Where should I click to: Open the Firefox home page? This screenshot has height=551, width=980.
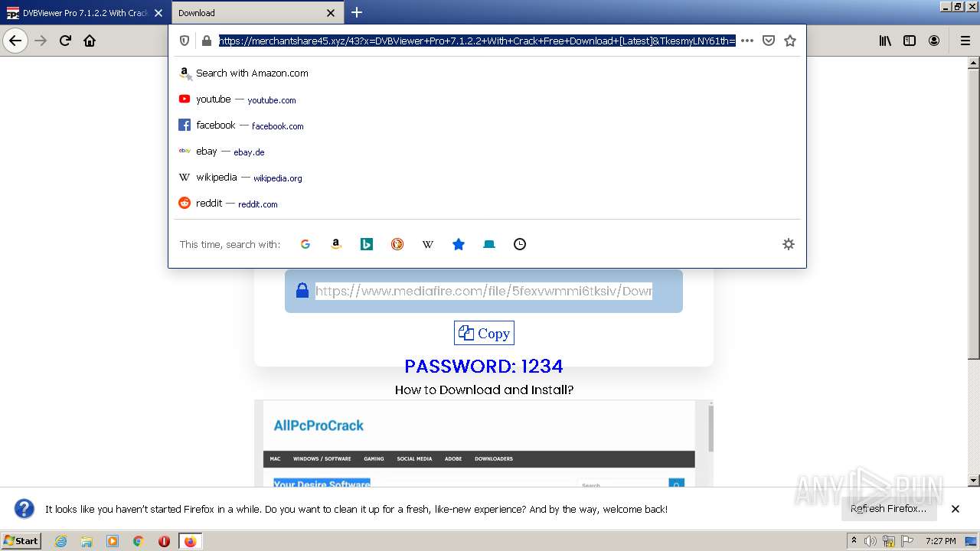click(x=90, y=41)
